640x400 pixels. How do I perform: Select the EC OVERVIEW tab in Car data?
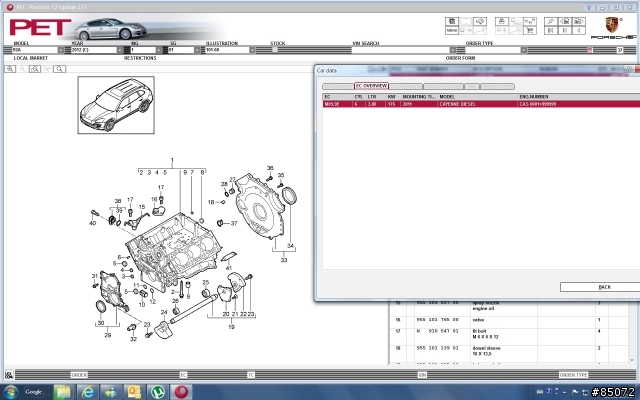tap(371, 86)
